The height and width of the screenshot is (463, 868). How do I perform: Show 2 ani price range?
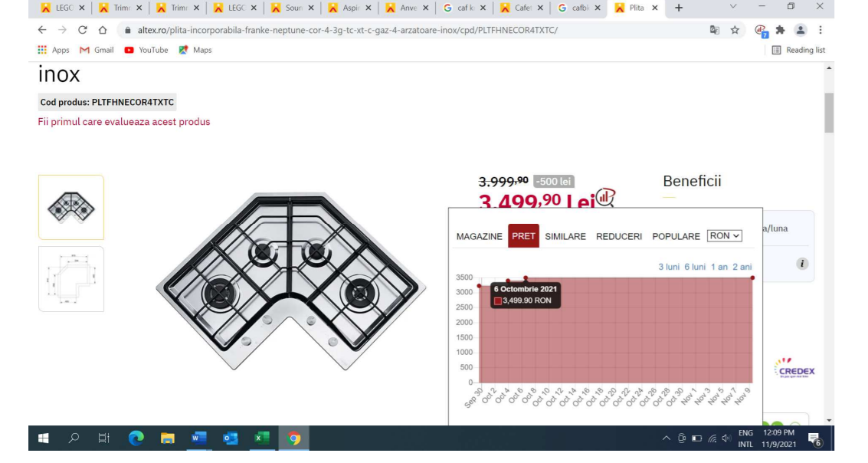(x=742, y=267)
